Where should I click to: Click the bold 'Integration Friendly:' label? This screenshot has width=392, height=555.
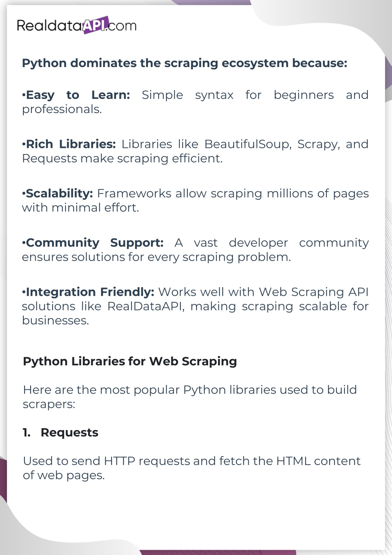point(88,292)
